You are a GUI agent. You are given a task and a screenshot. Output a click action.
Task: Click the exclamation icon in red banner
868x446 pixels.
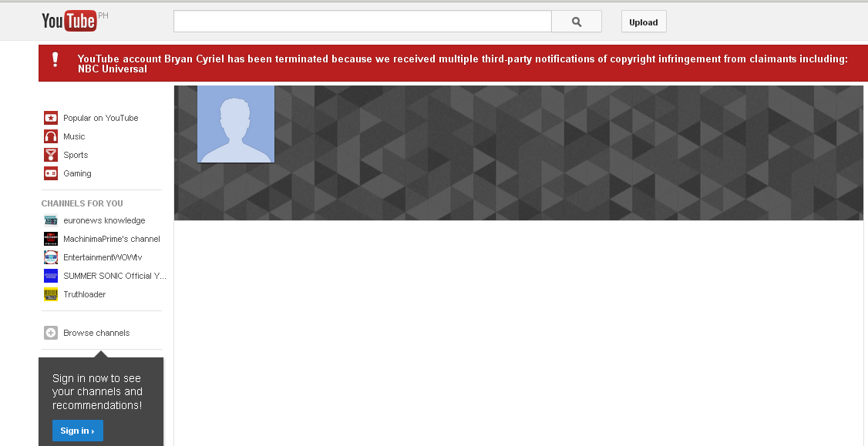[x=55, y=59]
